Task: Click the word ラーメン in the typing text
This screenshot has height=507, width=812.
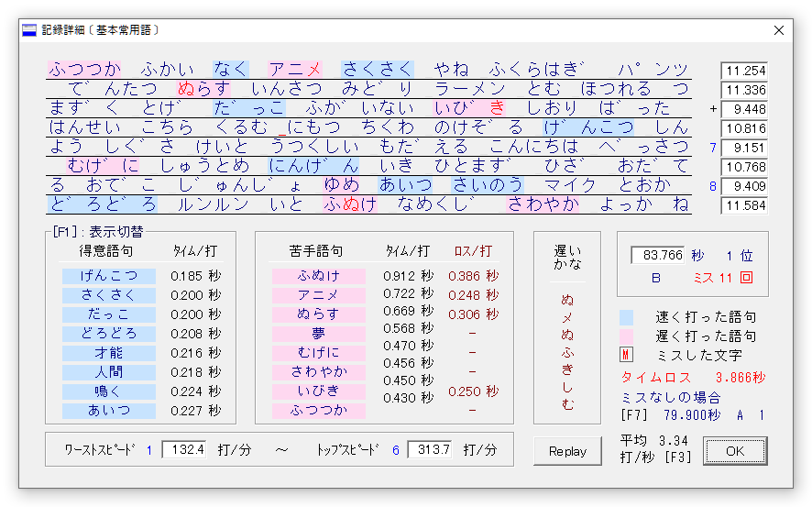Action: 470,89
